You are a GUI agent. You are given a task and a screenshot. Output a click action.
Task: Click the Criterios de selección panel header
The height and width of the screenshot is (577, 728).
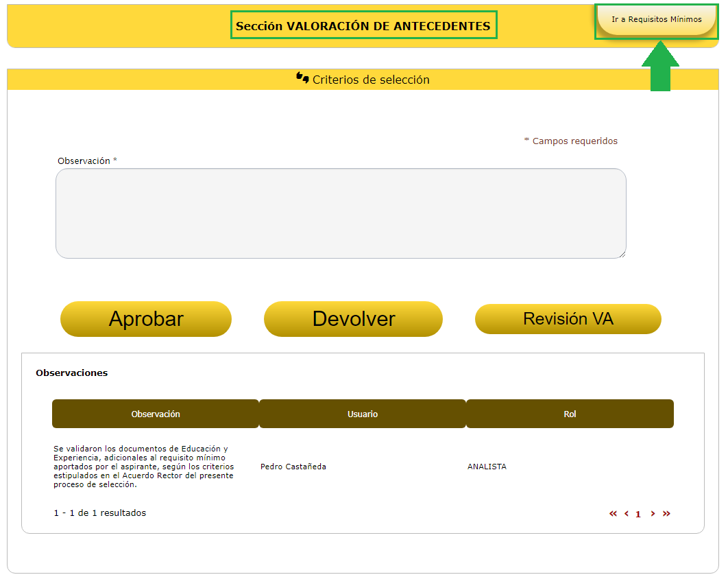click(x=371, y=80)
